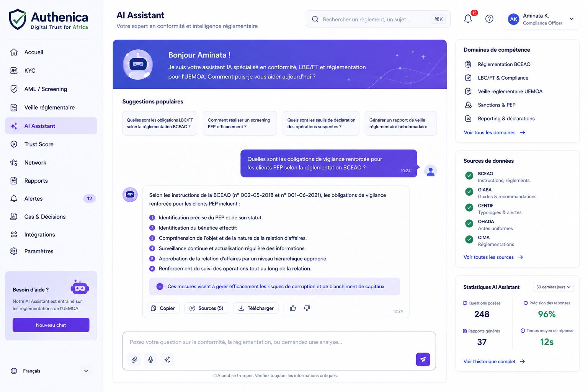
Task: Click Copier to copy the response
Action: [164, 308]
